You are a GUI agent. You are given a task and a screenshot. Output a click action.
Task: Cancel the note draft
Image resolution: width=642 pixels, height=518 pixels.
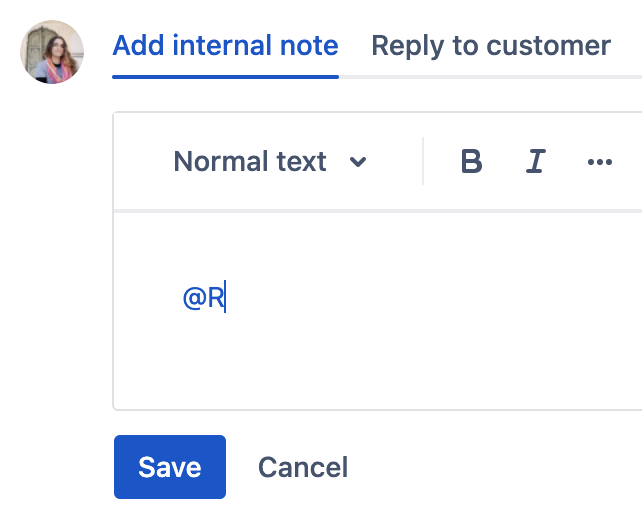303,467
